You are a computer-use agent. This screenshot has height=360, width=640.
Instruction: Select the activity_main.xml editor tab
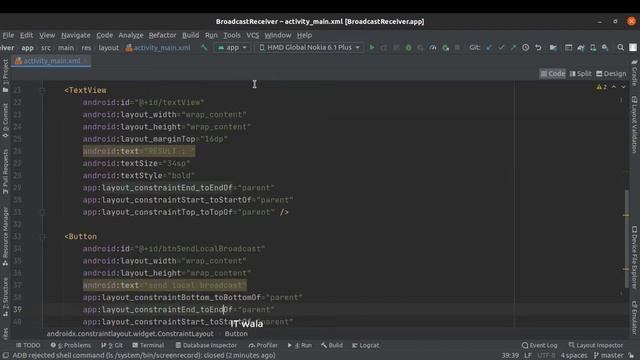coord(51,61)
